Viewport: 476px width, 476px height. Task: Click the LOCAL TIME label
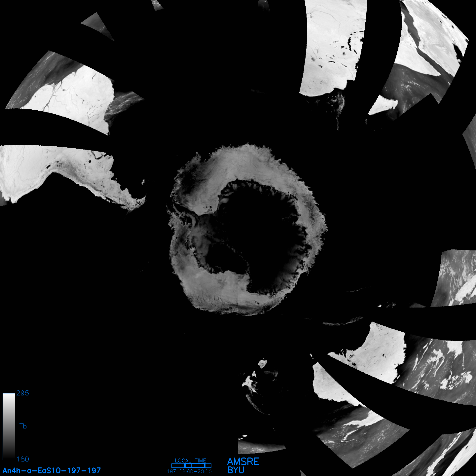click(x=191, y=460)
